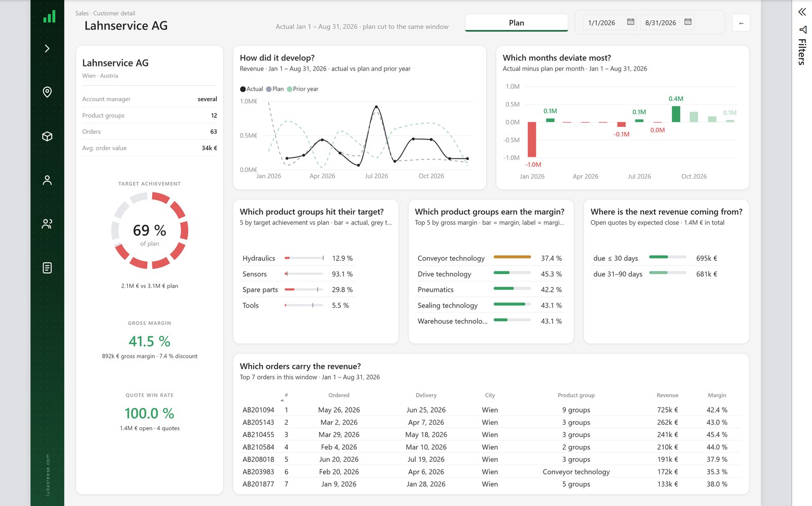
Task: Select order AB203983 Conveyor technology cell
Action: pos(576,472)
